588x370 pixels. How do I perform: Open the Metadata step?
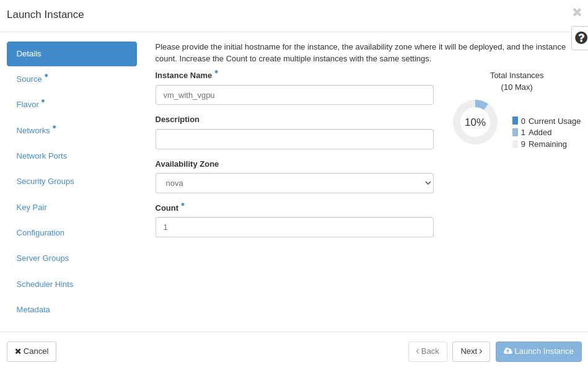33,309
